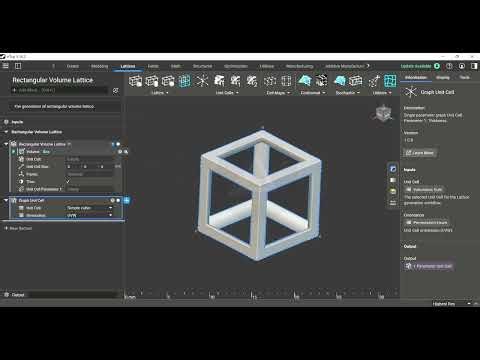The height and width of the screenshot is (360, 480).
Task: Switch to the Modeling ribbon tab
Action: point(99,66)
